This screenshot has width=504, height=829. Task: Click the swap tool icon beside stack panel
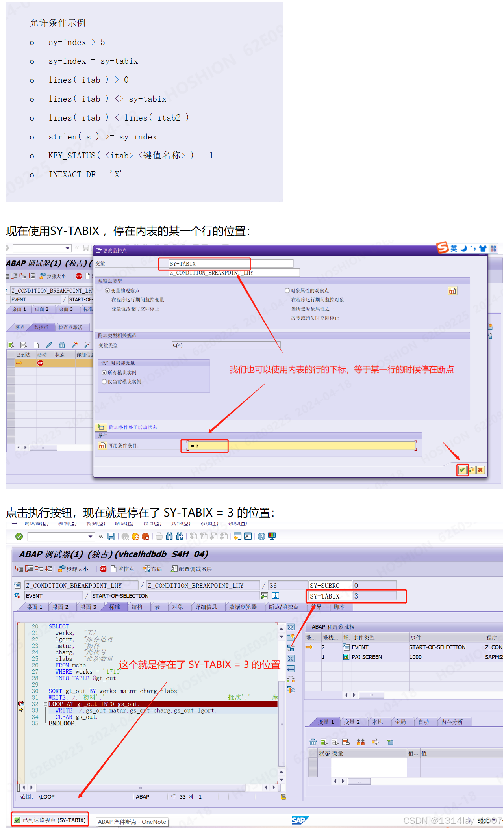pos(291,647)
